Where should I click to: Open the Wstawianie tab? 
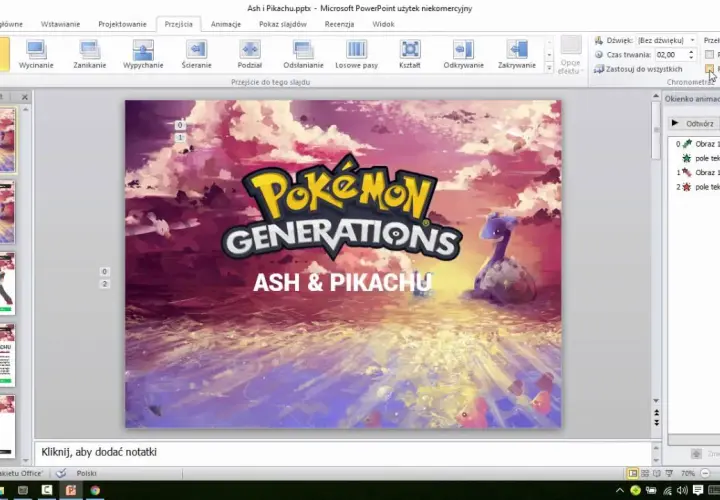[60, 24]
